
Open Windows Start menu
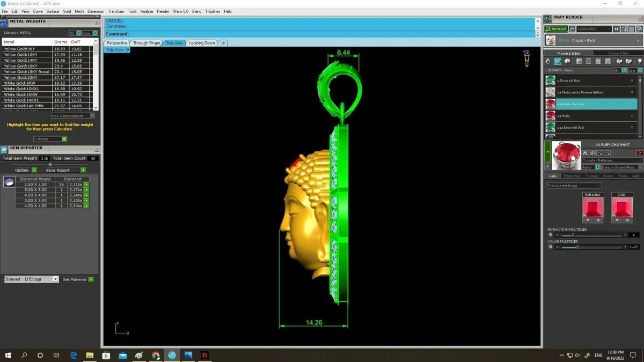8,355
